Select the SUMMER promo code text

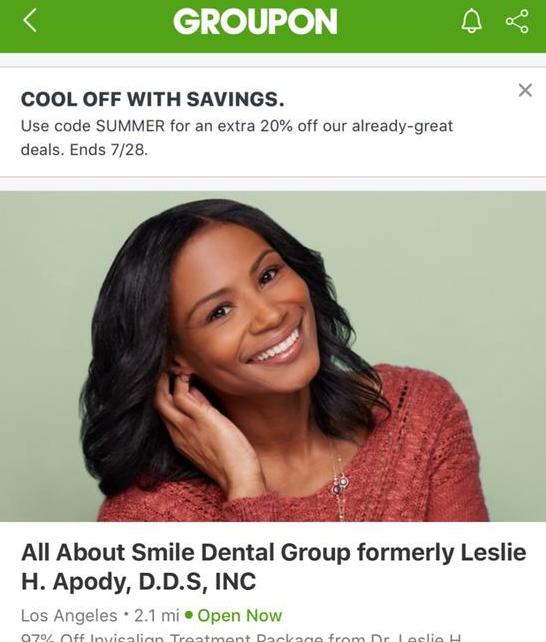(x=130, y=126)
